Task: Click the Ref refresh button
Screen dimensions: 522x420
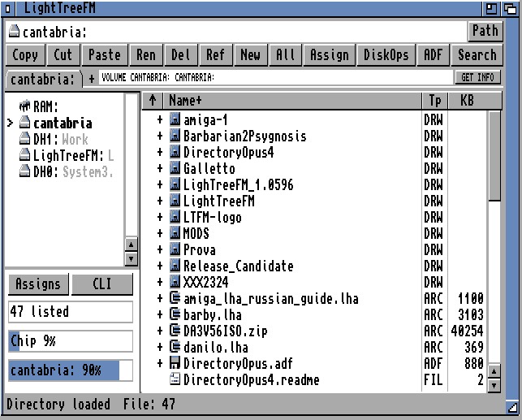Action: [215, 55]
